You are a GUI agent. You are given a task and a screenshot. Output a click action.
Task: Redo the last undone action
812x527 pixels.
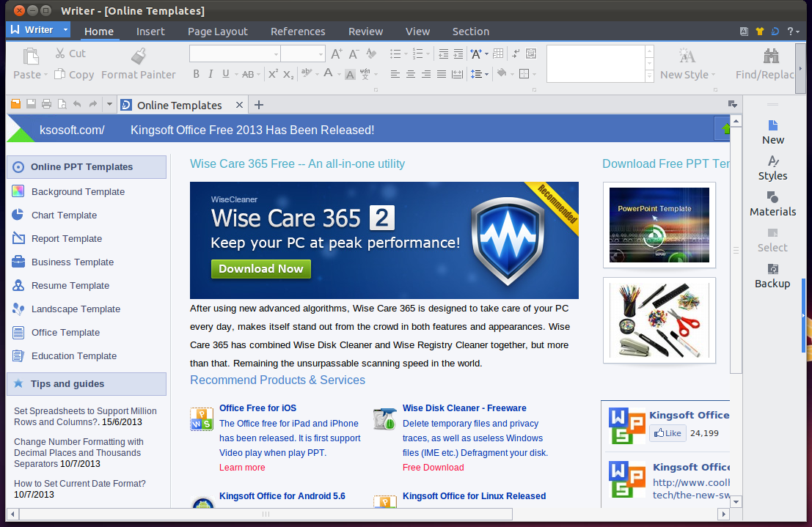click(x=92, y=104)
